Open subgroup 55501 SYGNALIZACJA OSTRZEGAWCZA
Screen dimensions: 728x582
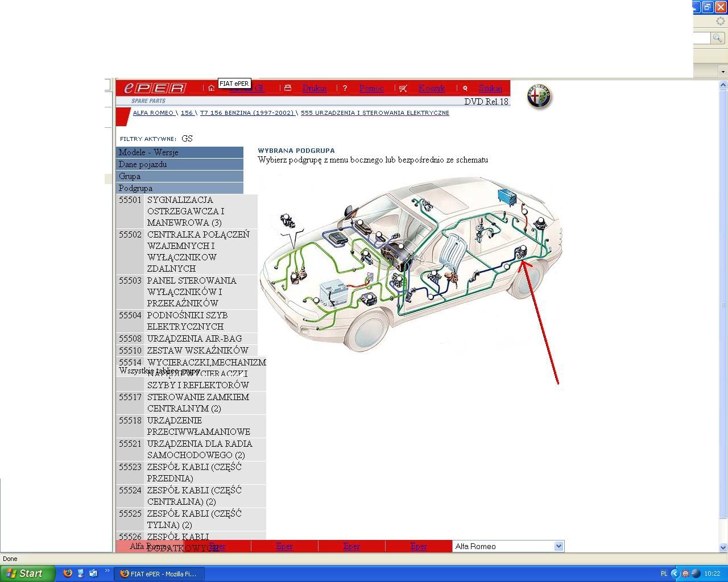click(x=187, y=211)
